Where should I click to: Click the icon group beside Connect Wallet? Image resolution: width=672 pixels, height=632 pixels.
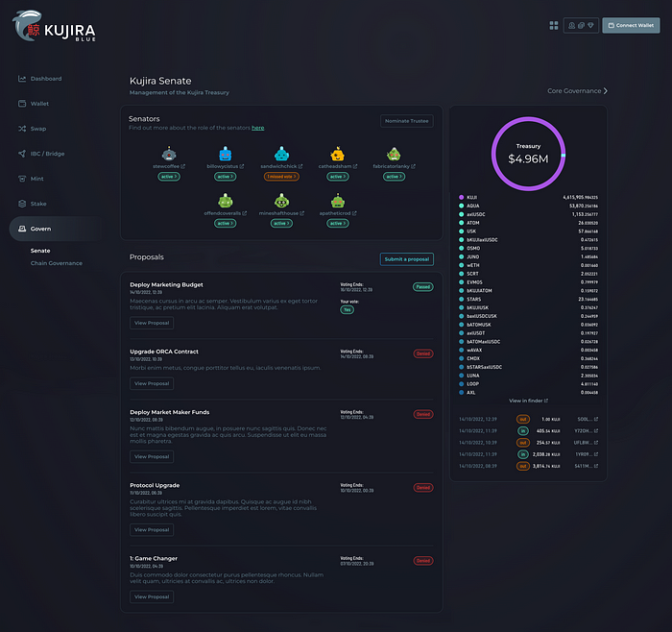tap(581, 26)
